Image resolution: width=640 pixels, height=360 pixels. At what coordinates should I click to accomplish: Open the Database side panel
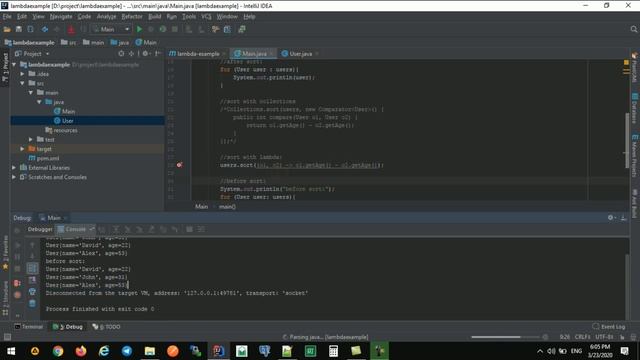click(635, 108)
